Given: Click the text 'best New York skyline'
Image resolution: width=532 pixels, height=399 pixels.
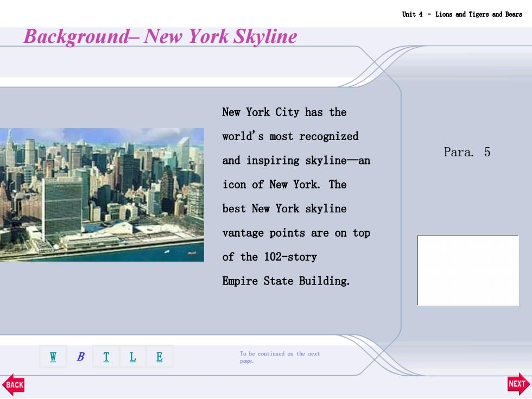Looking at the screenshot, I should pyautogui.click(x=284, y=208).
